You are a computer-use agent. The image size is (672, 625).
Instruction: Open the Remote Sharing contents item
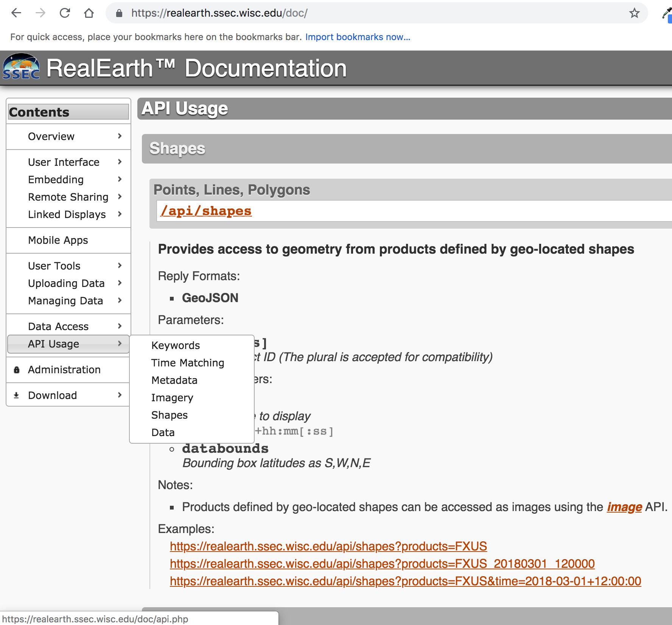coord(68,197)
